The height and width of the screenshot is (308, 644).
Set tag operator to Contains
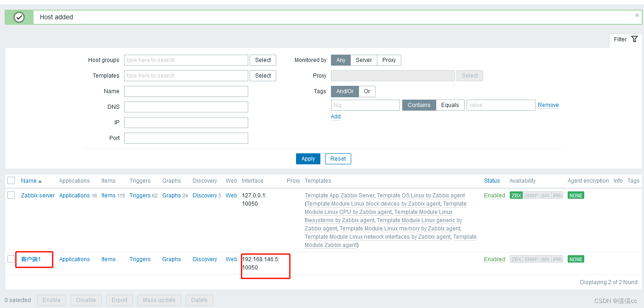419,105
